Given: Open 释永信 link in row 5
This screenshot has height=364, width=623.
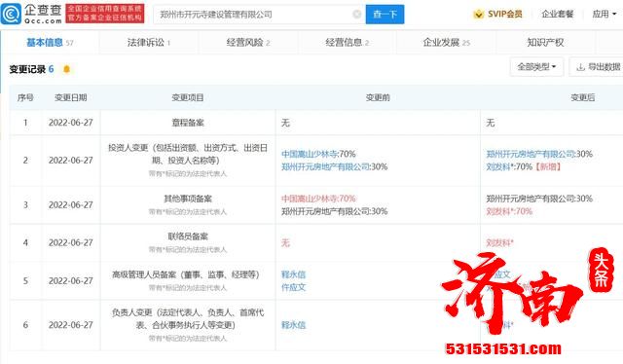Looking at the screenshot, I should (x=293, y=274).
